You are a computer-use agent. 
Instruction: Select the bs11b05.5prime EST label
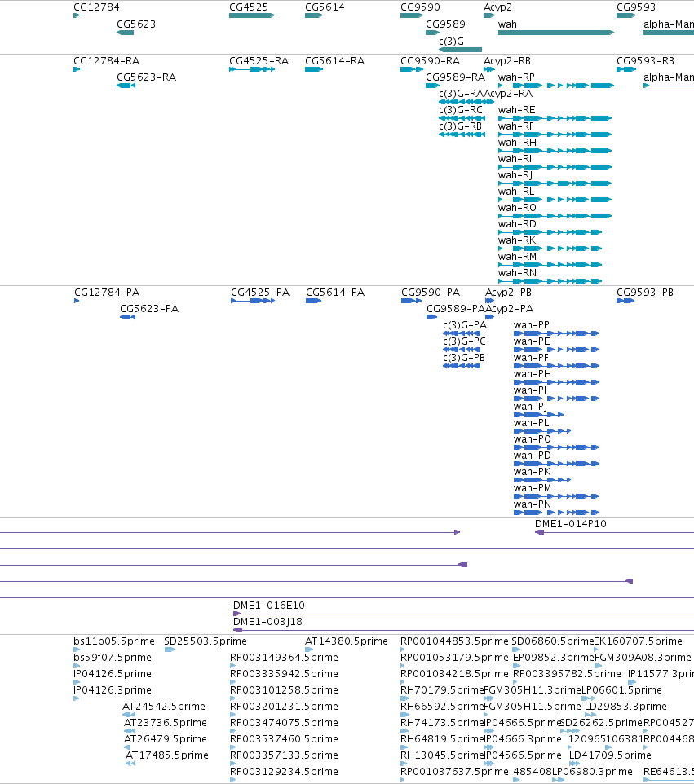(x=114, y=641)
